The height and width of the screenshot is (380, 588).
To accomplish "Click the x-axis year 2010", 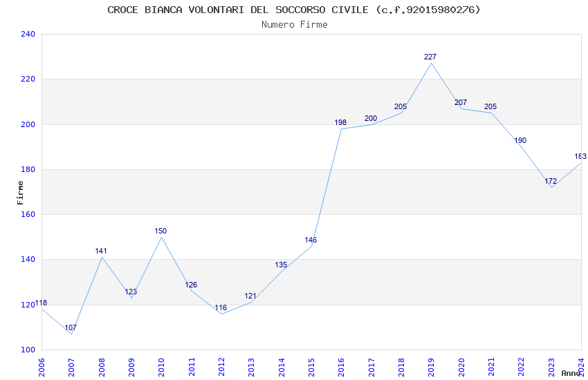I will [x=162, y=367].
